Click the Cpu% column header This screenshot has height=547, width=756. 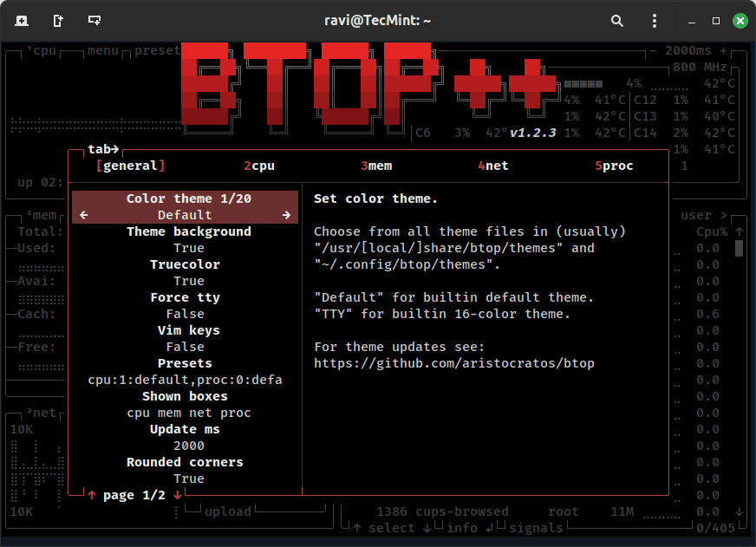(712, 231)
